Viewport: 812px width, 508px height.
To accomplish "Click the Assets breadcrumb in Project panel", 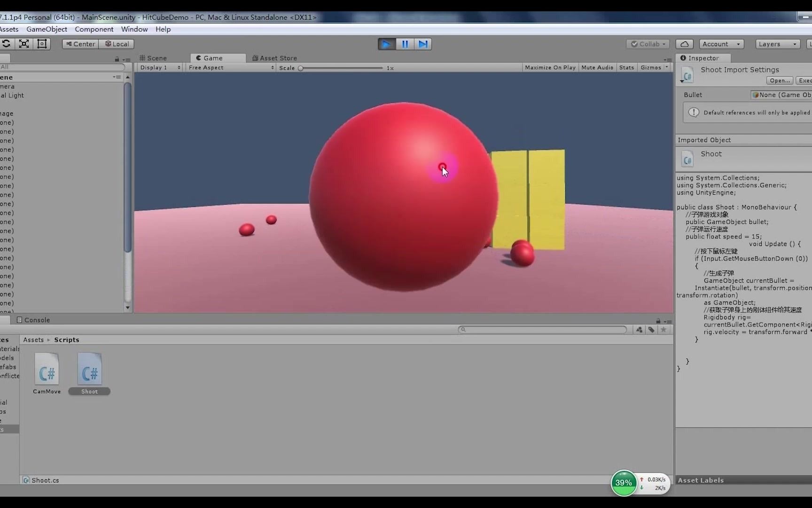I will [33, 340].
